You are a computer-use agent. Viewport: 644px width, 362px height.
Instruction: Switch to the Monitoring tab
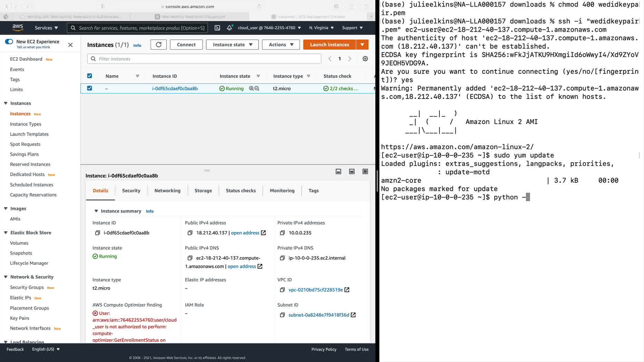point(282,191)
